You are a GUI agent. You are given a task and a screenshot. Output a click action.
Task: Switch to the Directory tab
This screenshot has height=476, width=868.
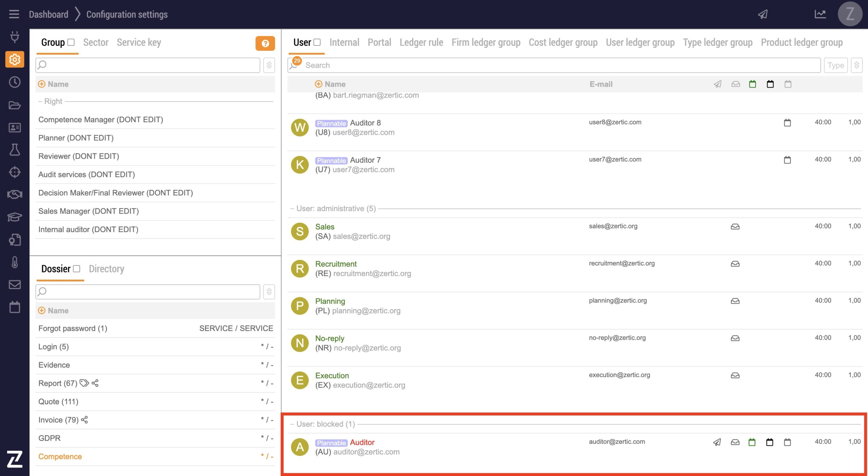[x=106, y=269]
